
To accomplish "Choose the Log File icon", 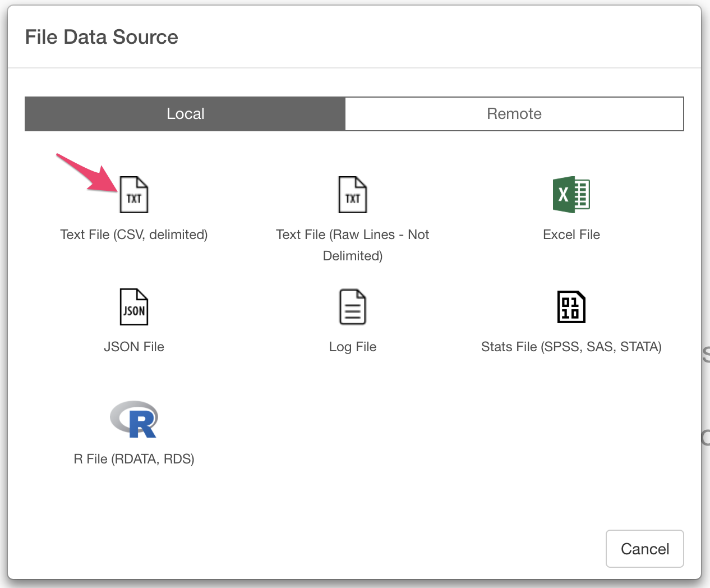I will pos(353,307).
